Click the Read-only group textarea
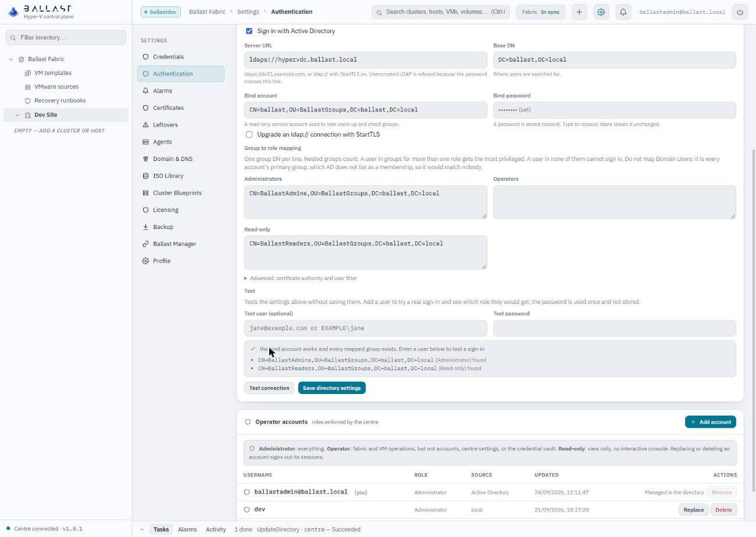Viewport: 756px width, 537px height. click(x=366, y=252)
